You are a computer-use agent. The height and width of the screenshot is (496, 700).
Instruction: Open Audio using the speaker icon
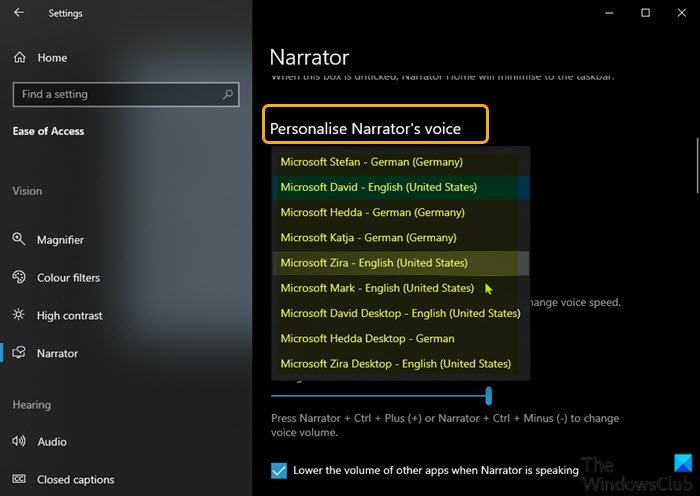pos(18,442)
